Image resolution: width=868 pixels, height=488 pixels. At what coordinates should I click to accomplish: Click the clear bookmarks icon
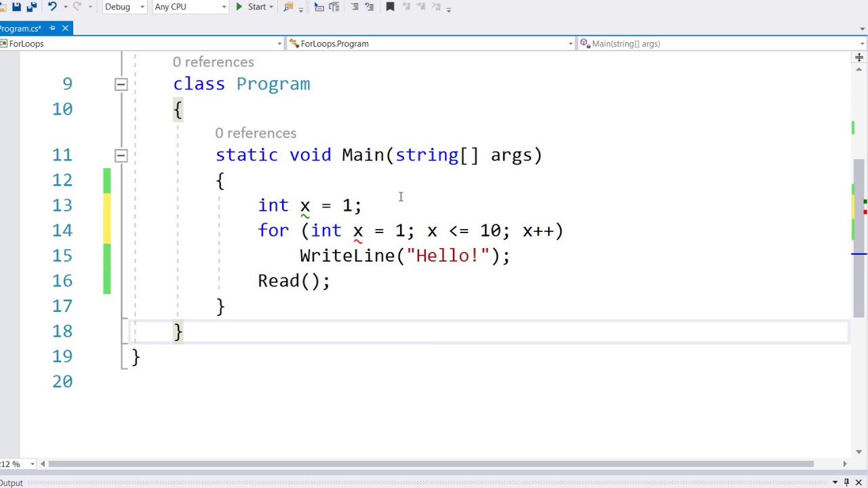click(436, 7)
